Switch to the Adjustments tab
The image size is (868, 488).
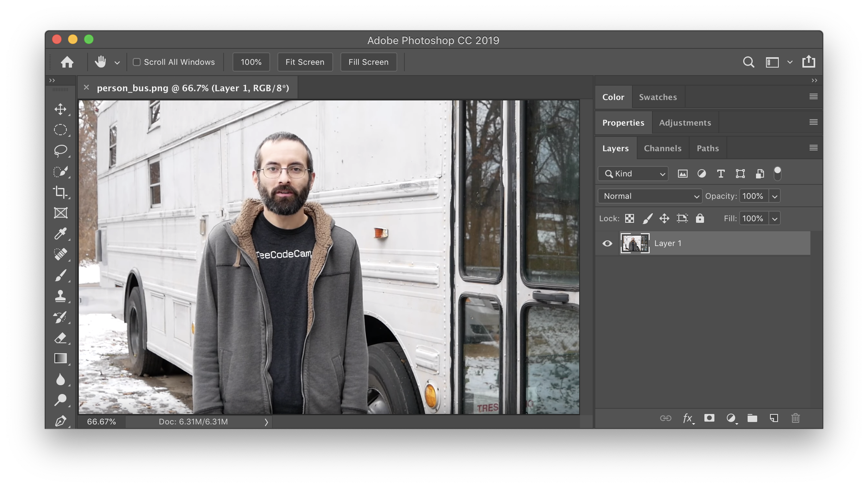(x=685, y=123)
